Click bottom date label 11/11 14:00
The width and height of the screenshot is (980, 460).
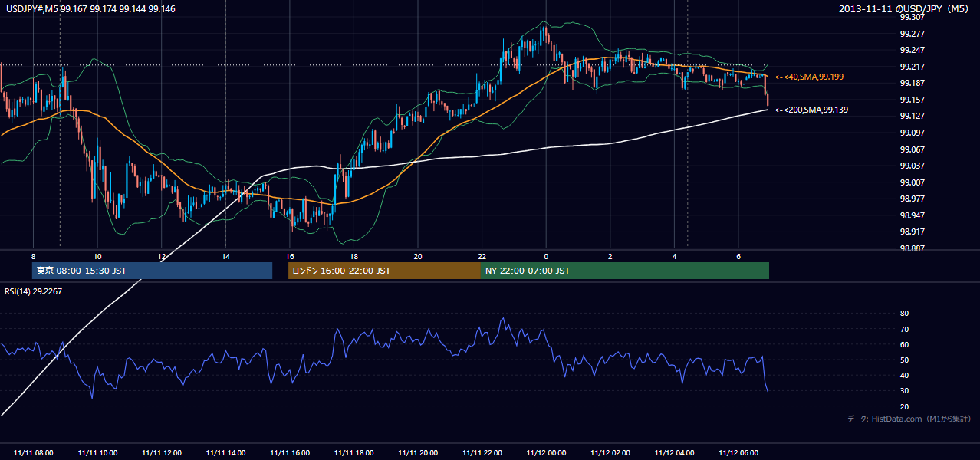225,453
